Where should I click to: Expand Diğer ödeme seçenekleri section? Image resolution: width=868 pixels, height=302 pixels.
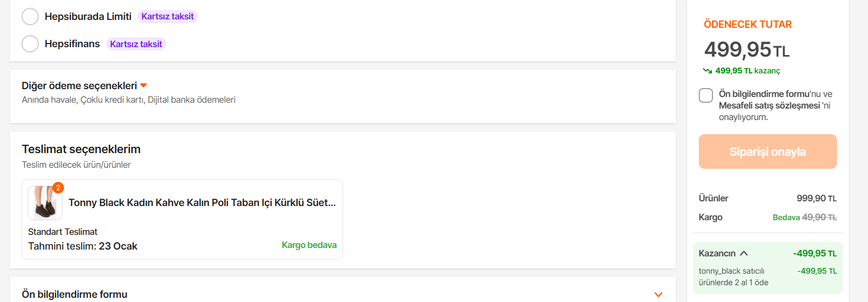144,85
